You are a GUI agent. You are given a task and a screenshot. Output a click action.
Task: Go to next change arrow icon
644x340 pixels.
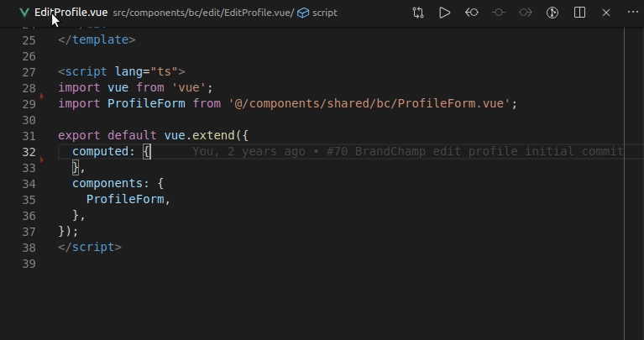526,13
